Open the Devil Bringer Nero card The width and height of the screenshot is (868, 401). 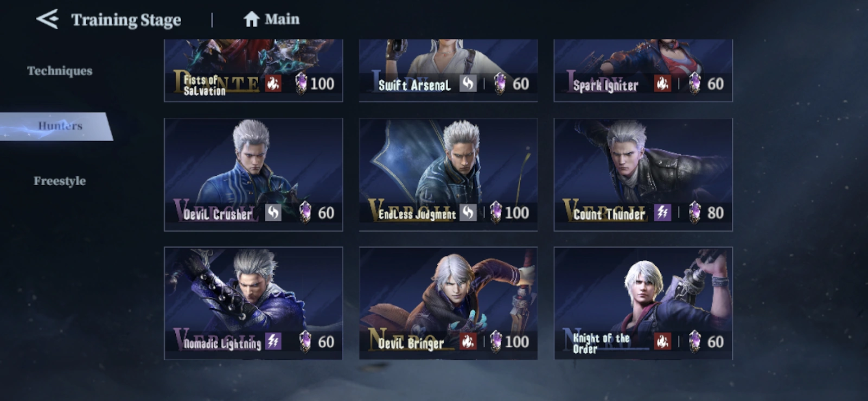click(x=448, y=303)
